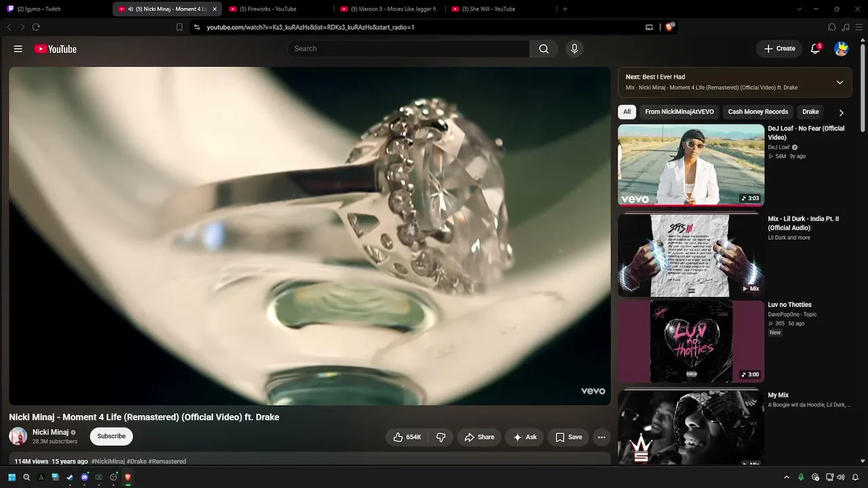Open YouTube notifications bell
Image resolution: width=868 pixels, height=488 pixels.
[x=816, y=49]
